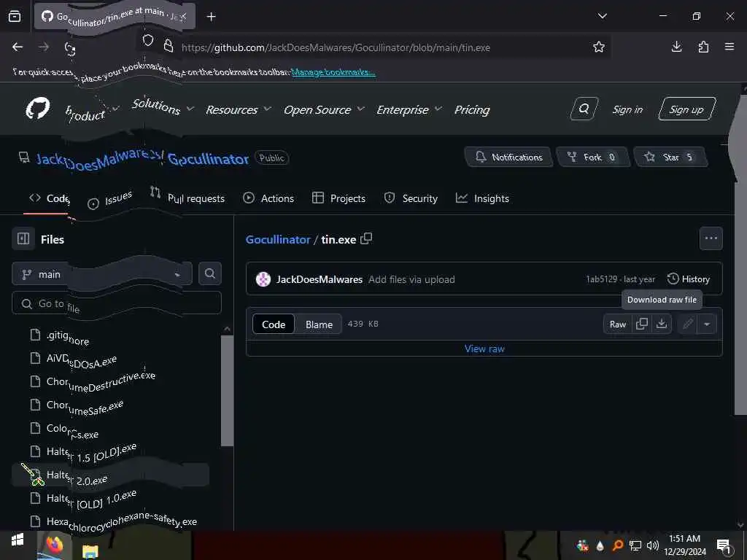This screenshot has width=747, height=560.
Task: Open the list all tabs chevron
Action: 602,16
